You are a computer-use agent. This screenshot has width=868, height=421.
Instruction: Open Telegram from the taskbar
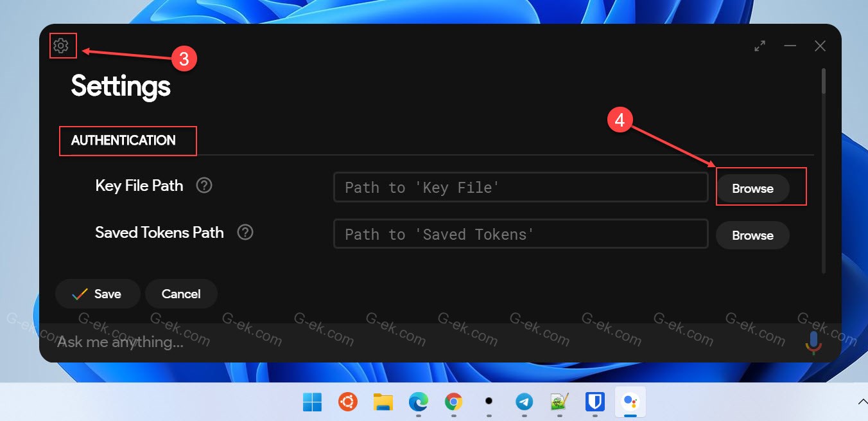pyautogui.click(x=524, y=402)
